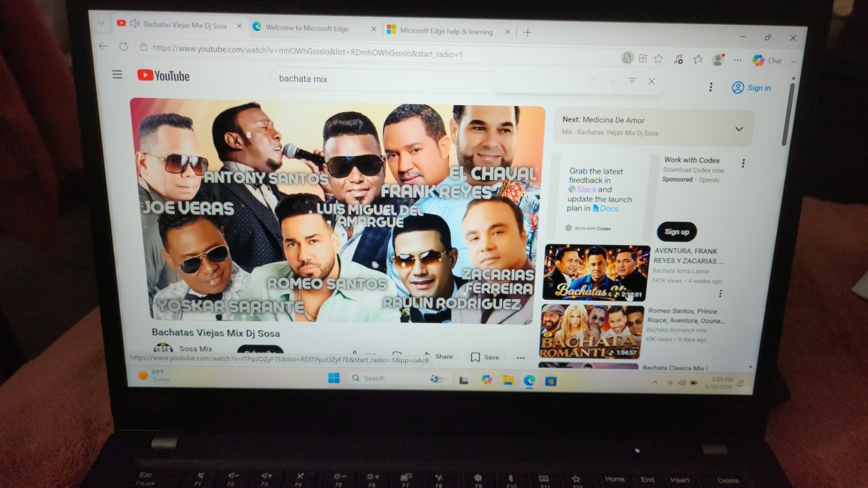Show hidden system tray icons
The image size is (868, 488).
[x=655, y=382]
